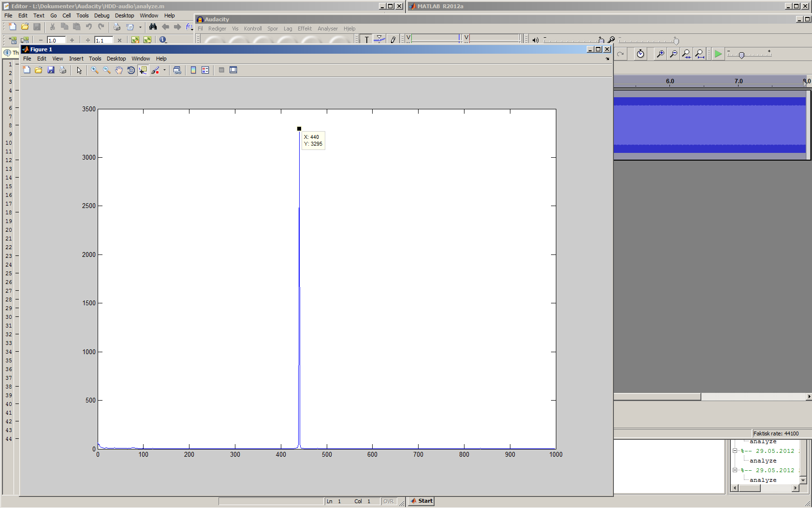812x508 pixels.
Task: Click Audacity Fit Project zoom icon
Action: tap(699, 54)
